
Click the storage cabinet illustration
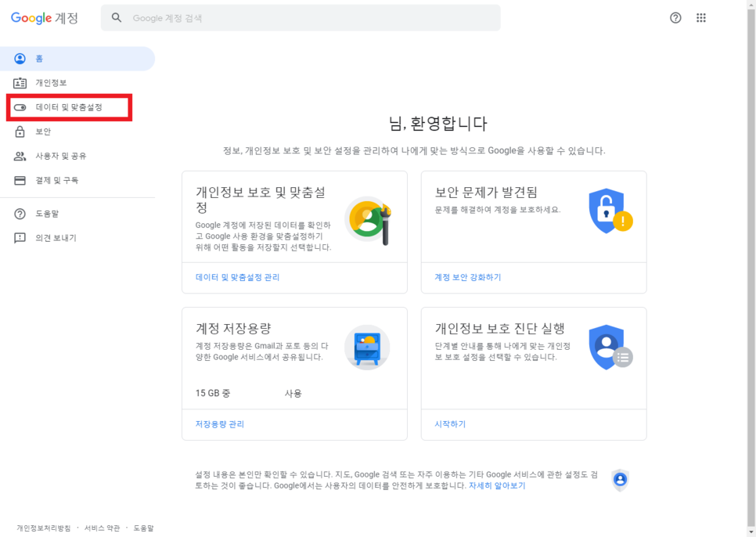point(367,348)
